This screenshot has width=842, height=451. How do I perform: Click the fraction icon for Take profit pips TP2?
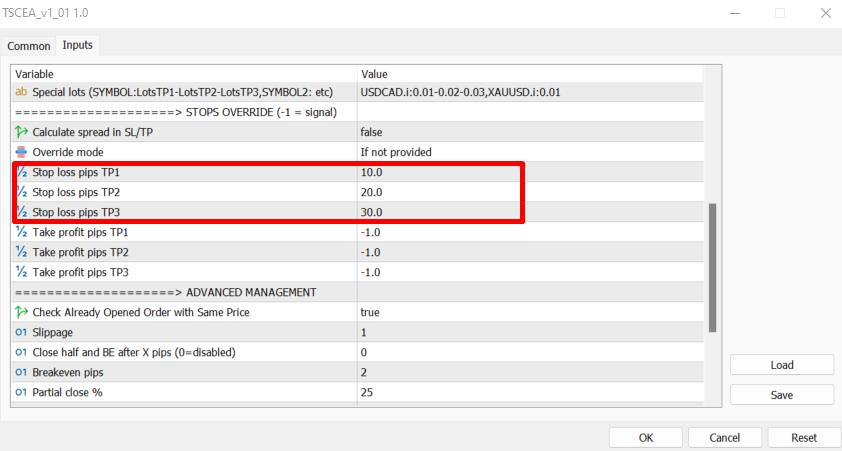click(x=21, y=252)
